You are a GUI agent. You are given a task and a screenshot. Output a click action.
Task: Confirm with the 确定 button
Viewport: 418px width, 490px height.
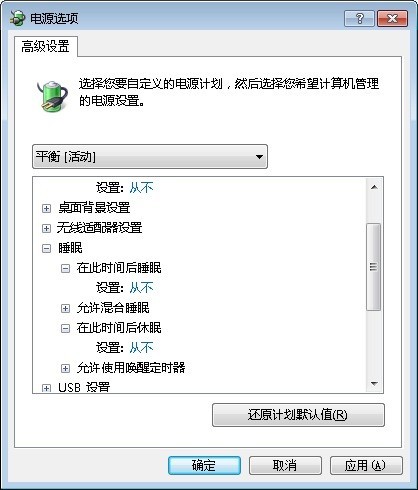coord(204,465)
